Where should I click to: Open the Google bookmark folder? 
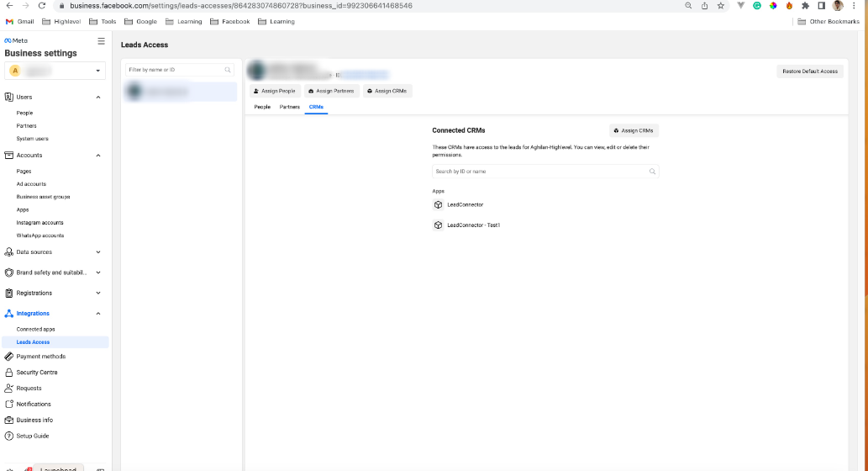(140, 22)
